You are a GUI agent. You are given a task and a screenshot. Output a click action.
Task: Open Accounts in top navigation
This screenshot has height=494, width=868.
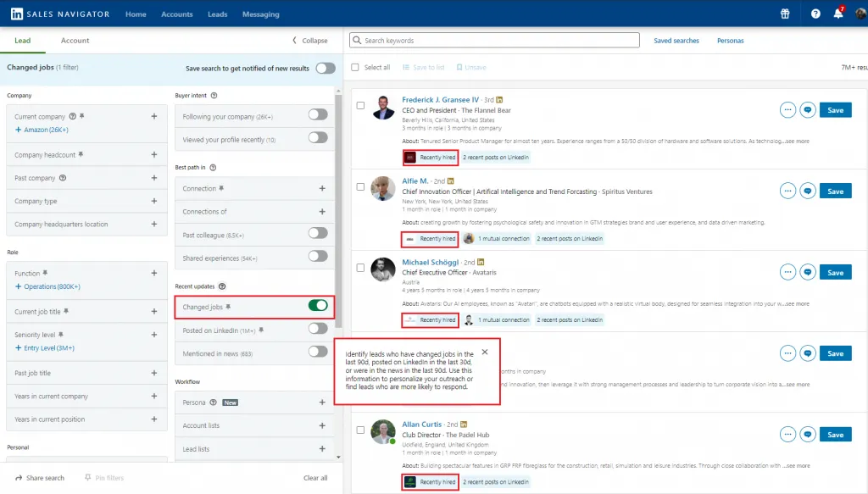176,14
